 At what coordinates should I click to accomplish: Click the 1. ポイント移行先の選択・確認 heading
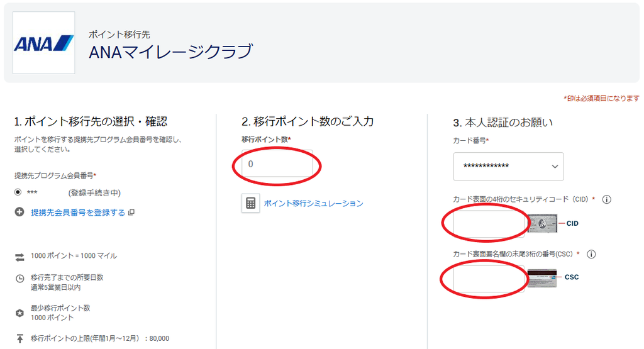pyautogui.click(x=91, y=121)
